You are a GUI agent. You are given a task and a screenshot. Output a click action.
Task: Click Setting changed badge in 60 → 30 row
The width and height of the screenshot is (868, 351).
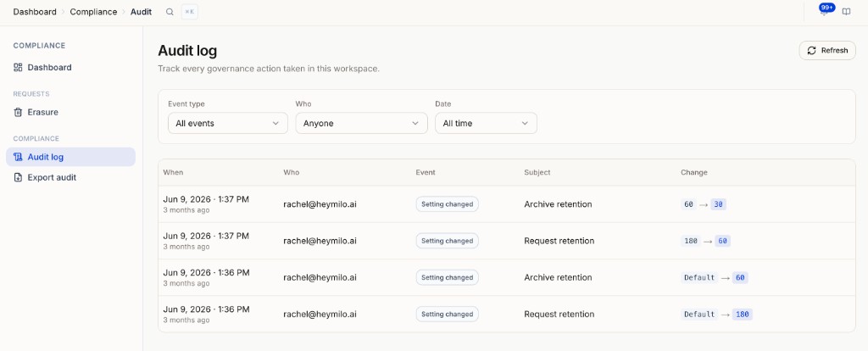tap(448, 204)
